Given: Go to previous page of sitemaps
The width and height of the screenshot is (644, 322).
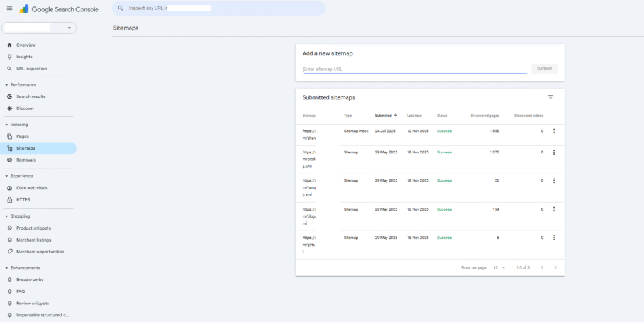Looking at the screenshot, I should (542, 268).
